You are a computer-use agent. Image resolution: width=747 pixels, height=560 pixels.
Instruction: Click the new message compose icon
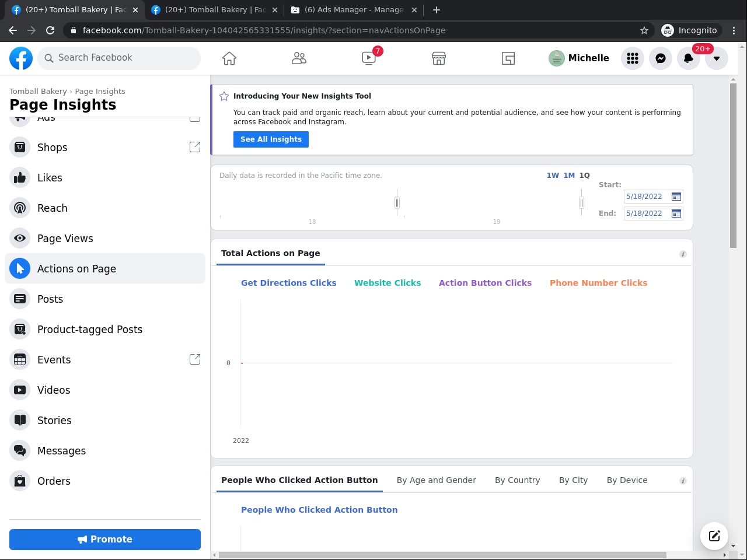click(x=714, y=535)
